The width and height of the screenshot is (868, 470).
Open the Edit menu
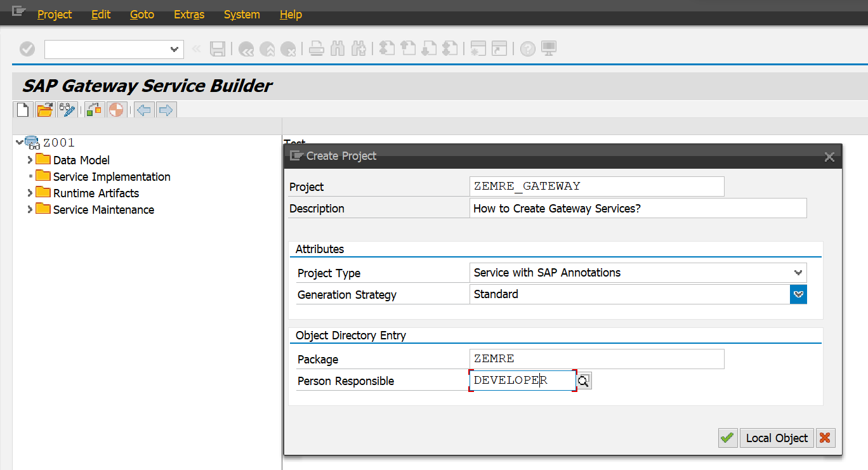(x=101, y=15)
